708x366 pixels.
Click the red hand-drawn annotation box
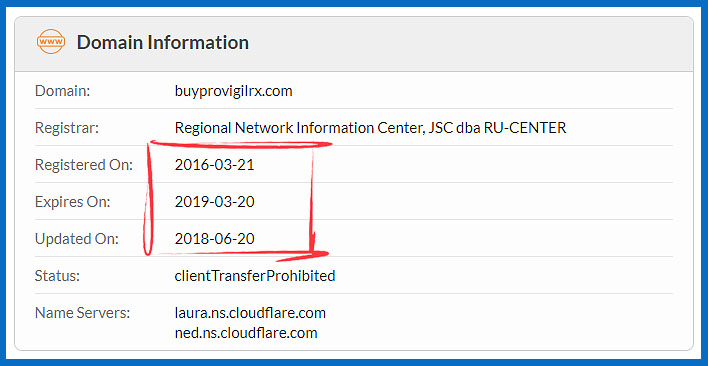coord(238,200)
